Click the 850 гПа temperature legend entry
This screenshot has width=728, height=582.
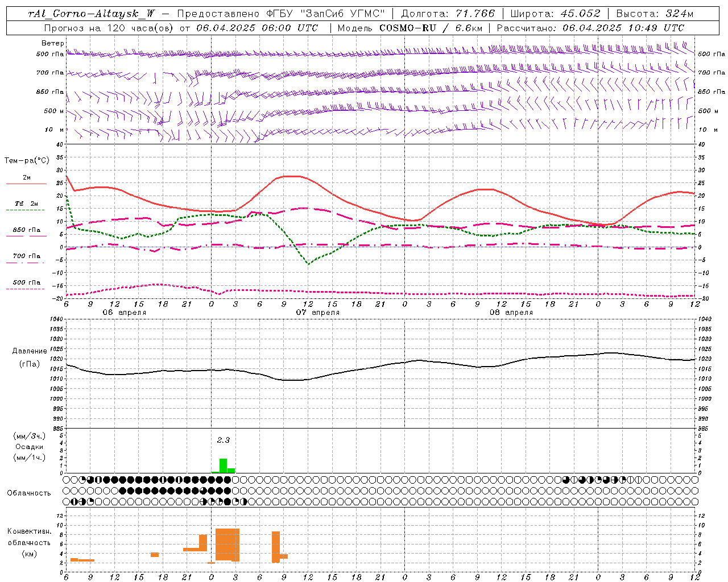pyautogui.click(x=27, y=230)
